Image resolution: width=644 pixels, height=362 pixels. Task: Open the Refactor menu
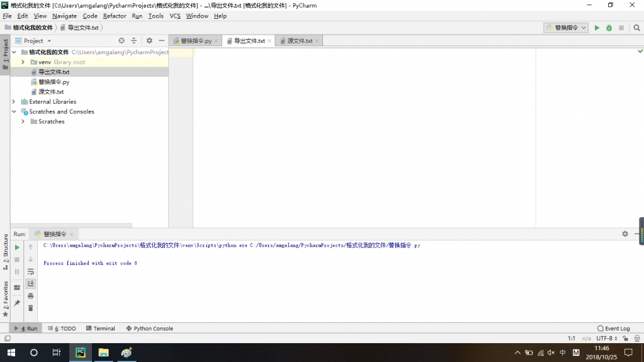click(115, 16)
